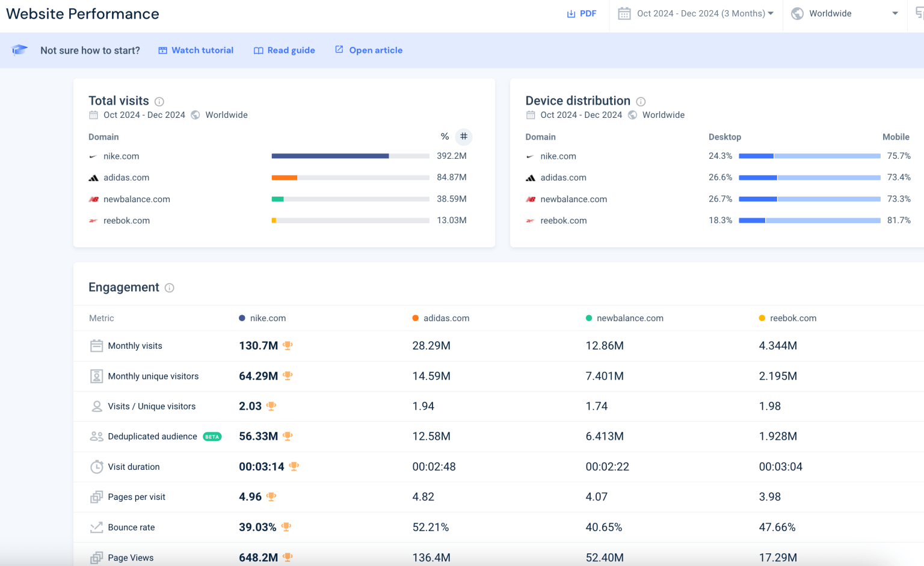Screen dimensions: 924x566
Task: Click the orange adidas.com legend dot
Action: (414, 318)
